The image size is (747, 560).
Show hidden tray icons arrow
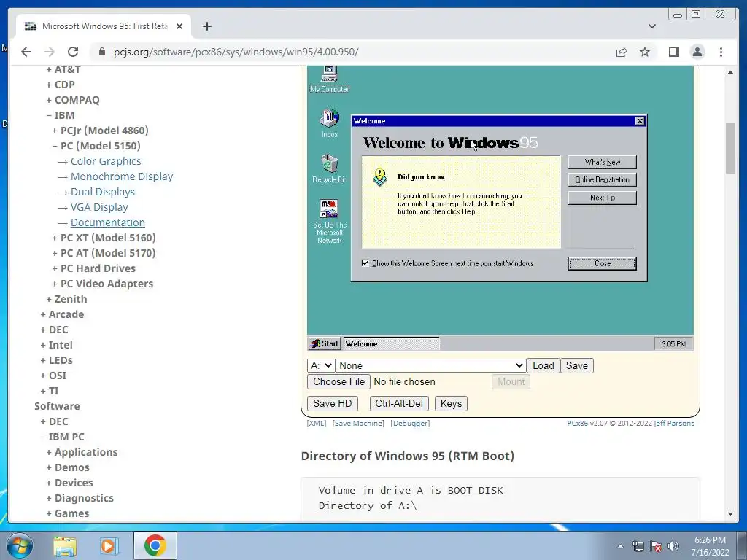[x=620, y=546]
